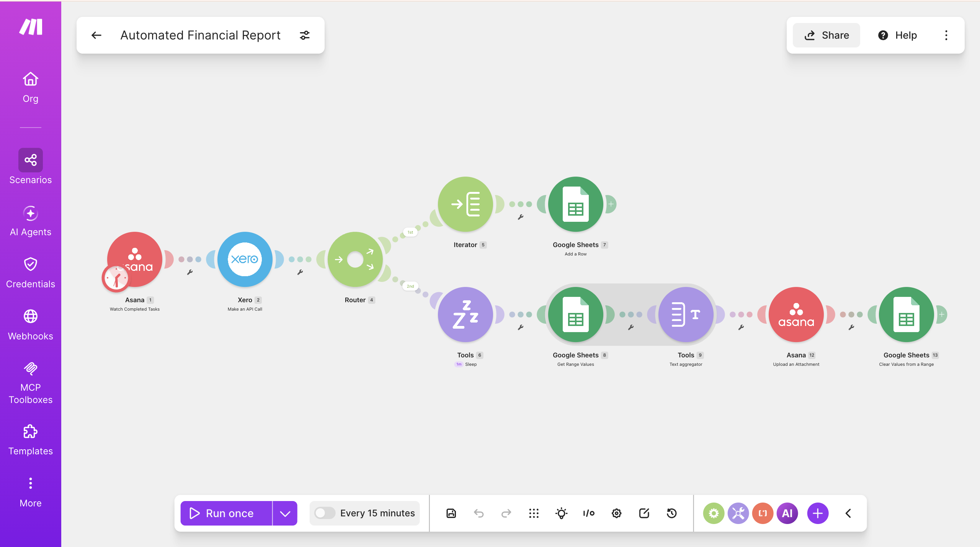The width and height of the screenshot is (980, 547).
Task: Open Google Sheets Clear Values from a Range module
Action: [906, 314]
